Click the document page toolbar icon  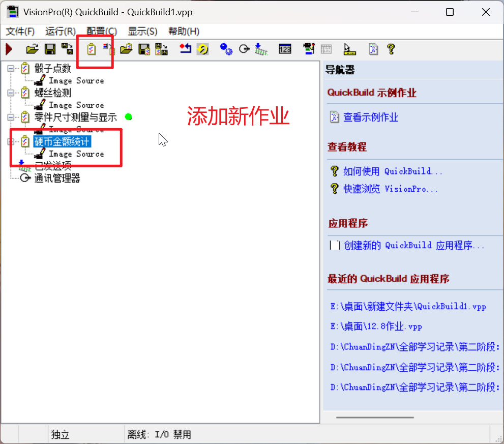pyautogui.click(x=373, y=49)
